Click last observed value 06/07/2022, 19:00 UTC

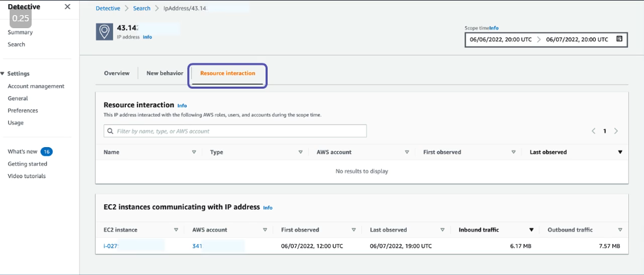[401, 246]
